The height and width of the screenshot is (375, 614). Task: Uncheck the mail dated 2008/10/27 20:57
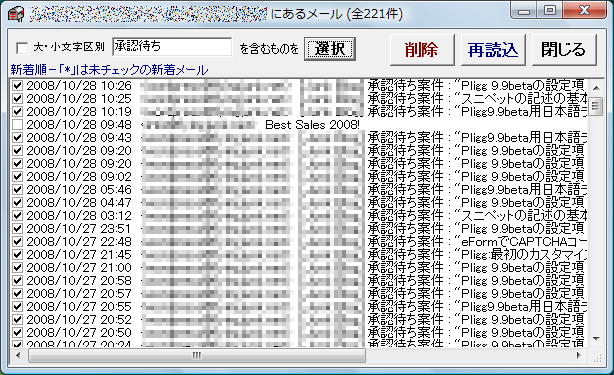pyautogui.click(x=18, y=294)
